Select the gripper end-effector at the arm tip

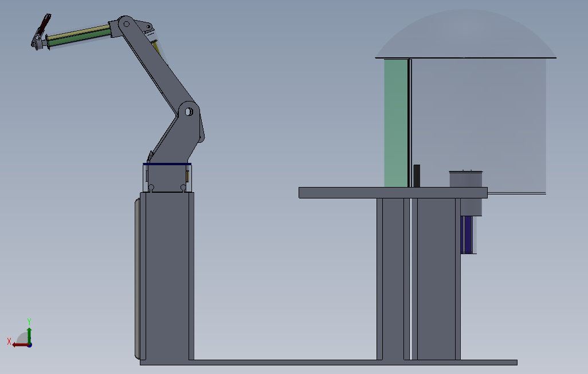[x=41, y=32]
